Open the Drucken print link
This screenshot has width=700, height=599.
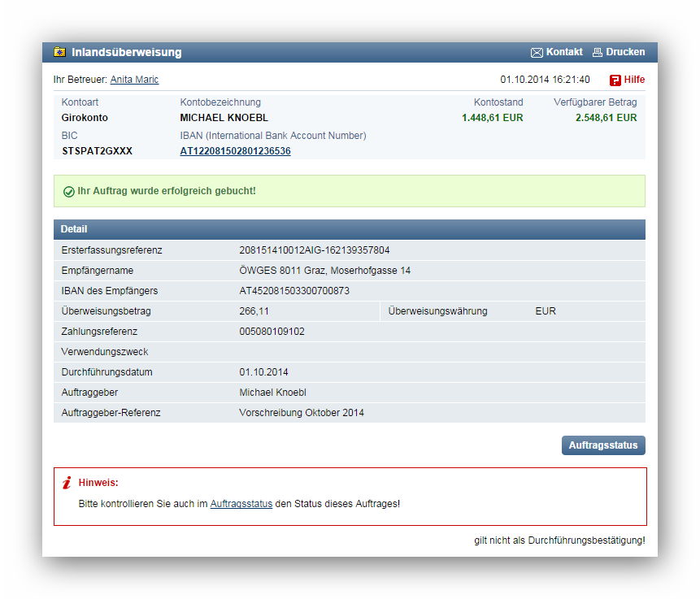[625, 52]
